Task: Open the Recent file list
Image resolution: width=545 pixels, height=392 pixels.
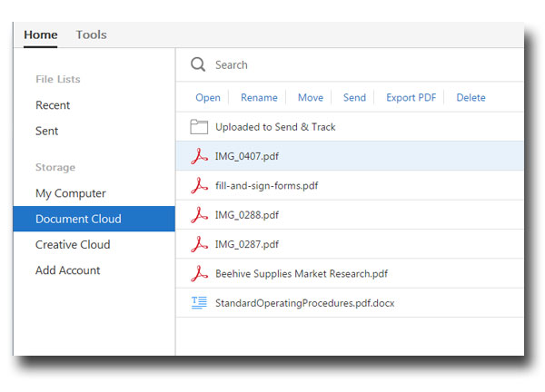Action: [x=53, y=105]
